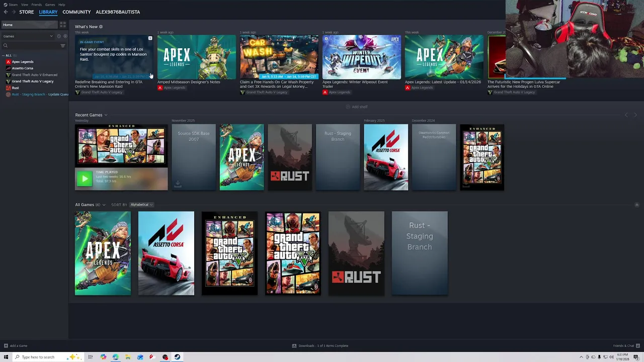Expand the Games filter dropdown
The width and height of the screenshot is (644, 362).
click(28, 36)
